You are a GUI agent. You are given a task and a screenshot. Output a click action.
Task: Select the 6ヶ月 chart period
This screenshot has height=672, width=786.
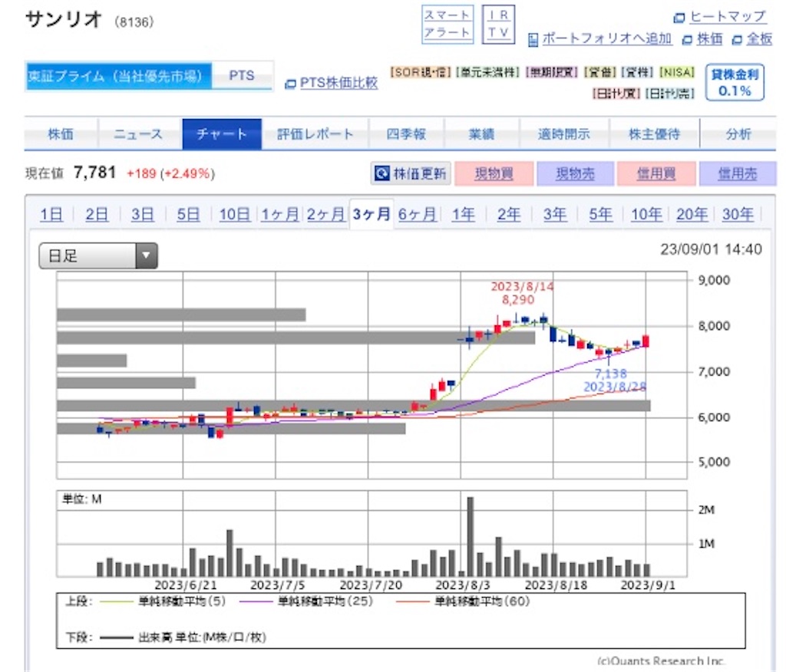tap(417, 215)
